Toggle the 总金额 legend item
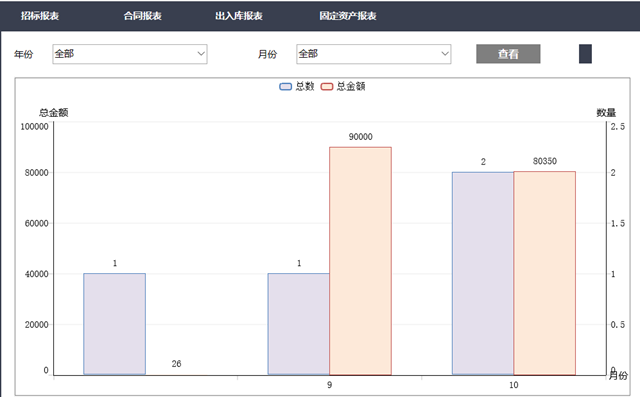 pyautogui.click(x=343, y=86)
